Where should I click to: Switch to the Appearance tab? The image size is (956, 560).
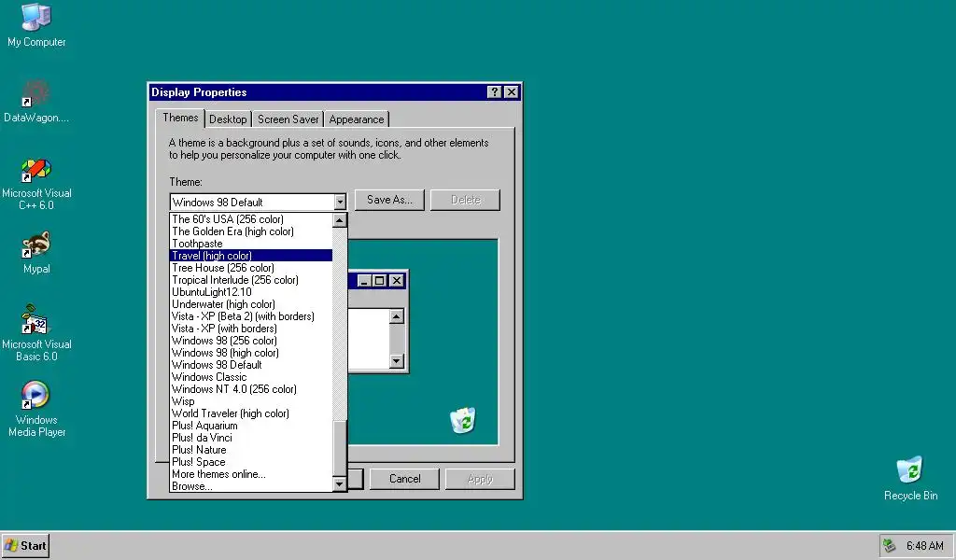(x=357, y=119)
